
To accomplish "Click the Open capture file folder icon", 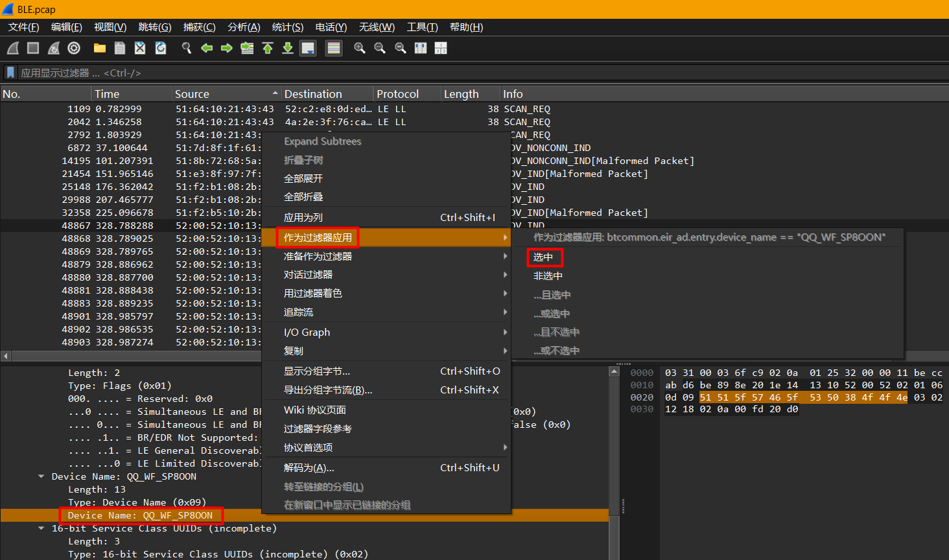I will coord(99,48).
